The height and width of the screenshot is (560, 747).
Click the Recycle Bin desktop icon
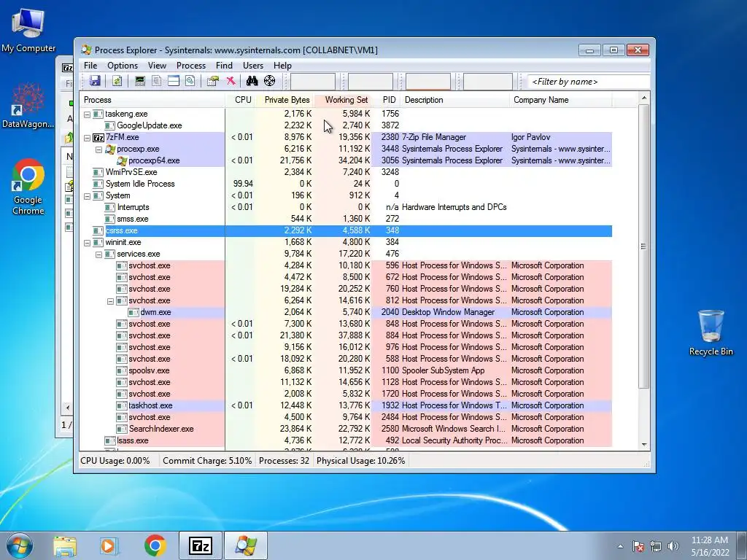tap(711, 332)
